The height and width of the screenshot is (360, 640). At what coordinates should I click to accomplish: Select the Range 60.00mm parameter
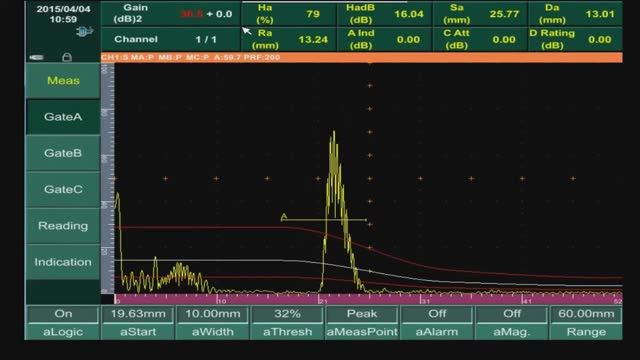tap(586, 322)
